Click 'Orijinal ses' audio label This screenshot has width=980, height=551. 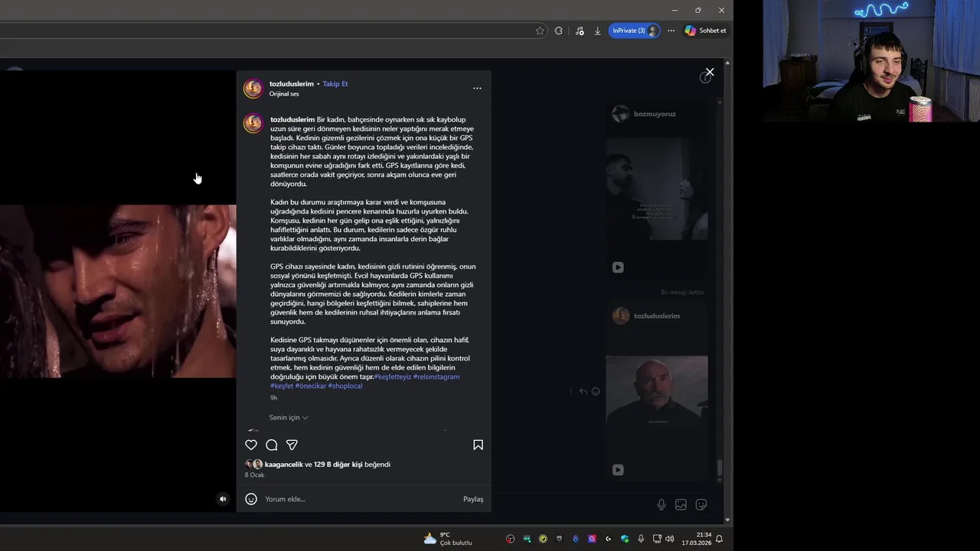(284, 93)
